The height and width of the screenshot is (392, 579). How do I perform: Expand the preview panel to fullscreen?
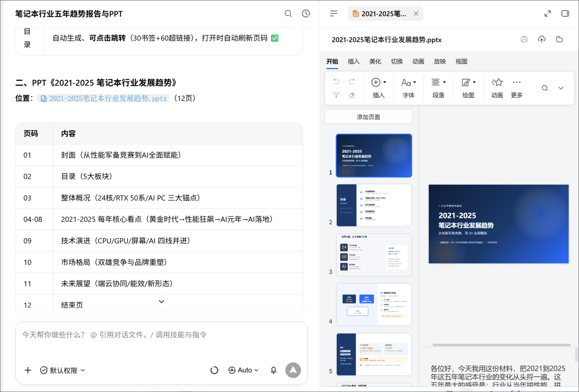click(548, 14)
